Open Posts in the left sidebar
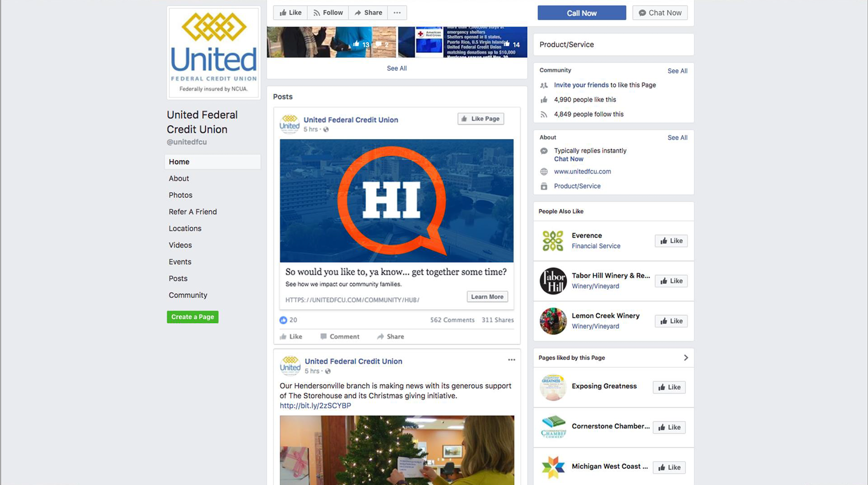The image size is (868, 485). 178,278
